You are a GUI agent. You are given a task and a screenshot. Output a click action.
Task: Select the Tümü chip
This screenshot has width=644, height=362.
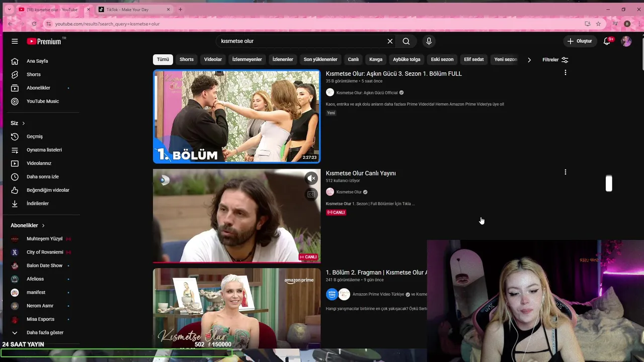tap(163, 59)
